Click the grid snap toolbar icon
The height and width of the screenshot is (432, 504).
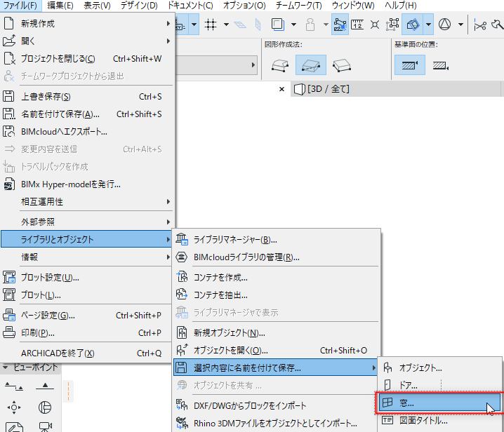coord(211,25)
